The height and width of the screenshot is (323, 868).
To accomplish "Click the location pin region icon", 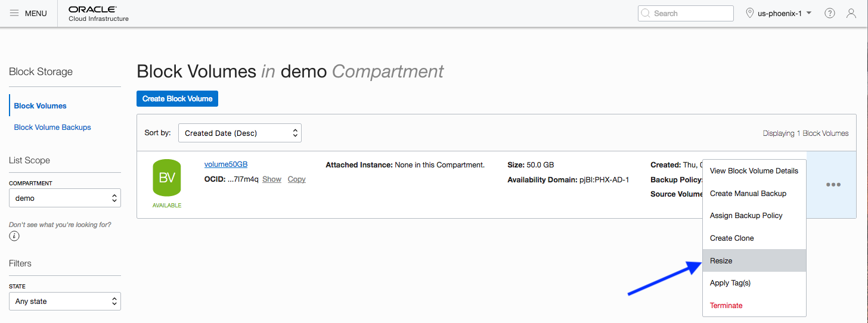I will [750, 13].
